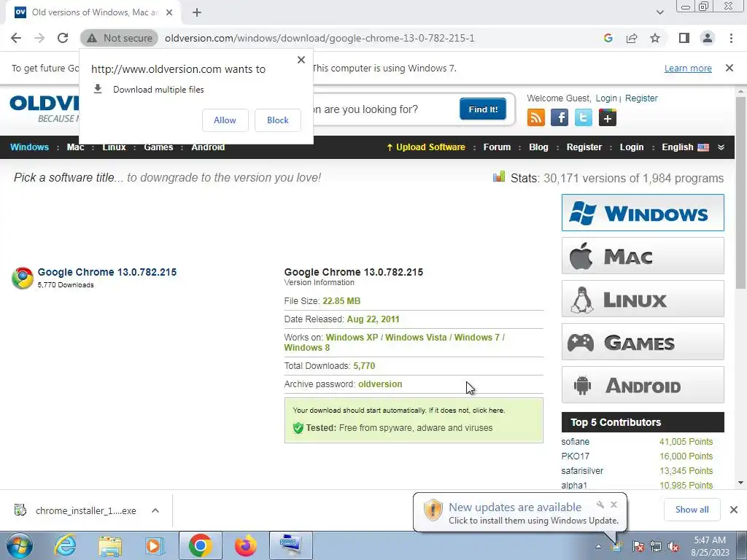The image size is (747, 560).
Task: Select Games in the navigation bar
Action: (158, 147)
